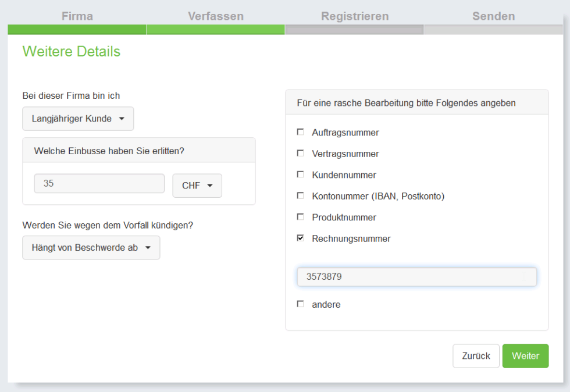
Task: Click the Zurück button
Action: (476, 356)
